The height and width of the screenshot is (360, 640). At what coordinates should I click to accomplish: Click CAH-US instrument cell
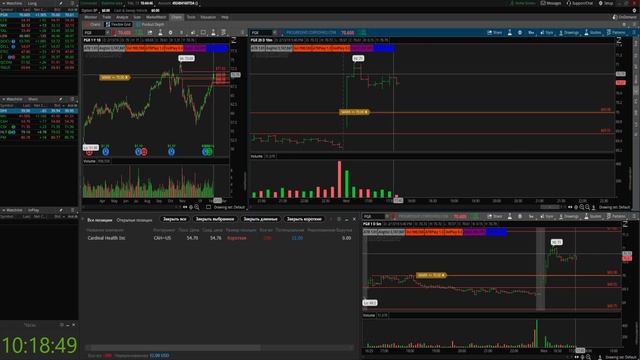[x=162, y=238]
